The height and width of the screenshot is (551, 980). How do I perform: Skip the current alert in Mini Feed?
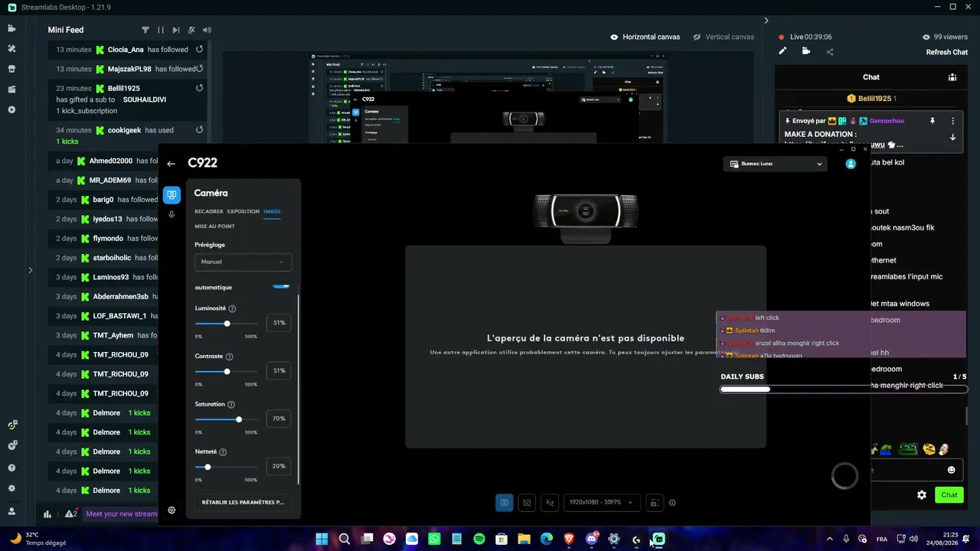(176, 30)
